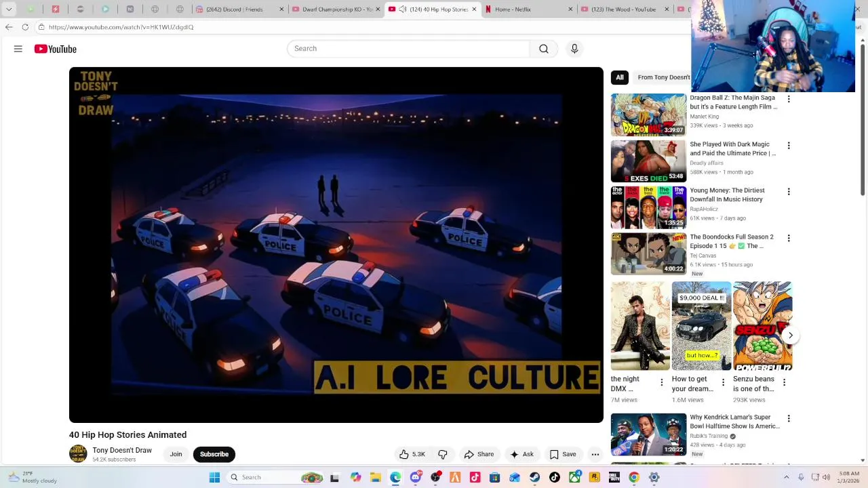Show hidden system tray icons
The image size is (868, 488).
point(787,477)
